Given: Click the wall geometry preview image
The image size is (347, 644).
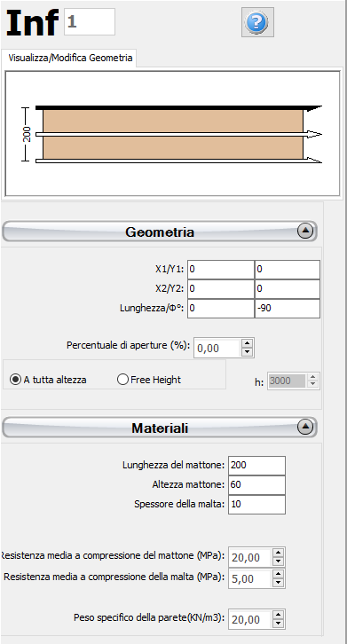Looking at the screenshot, I should pos(173,133).
